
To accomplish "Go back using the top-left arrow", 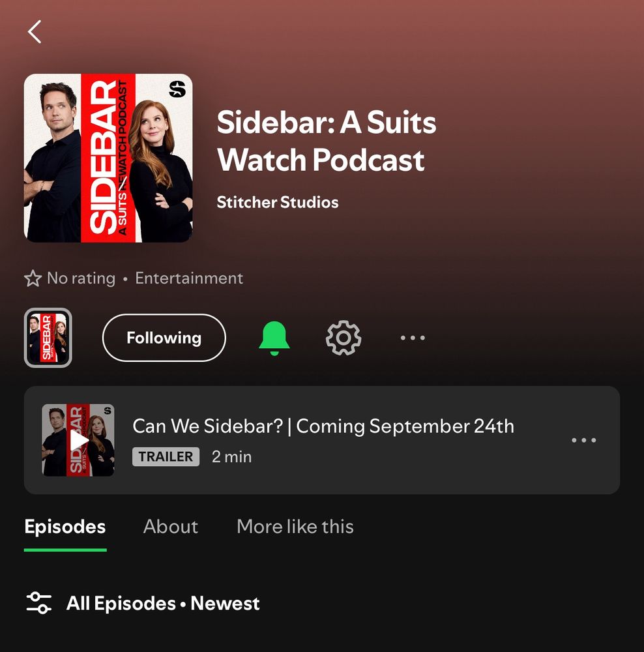I will click(x=35, y=31).
